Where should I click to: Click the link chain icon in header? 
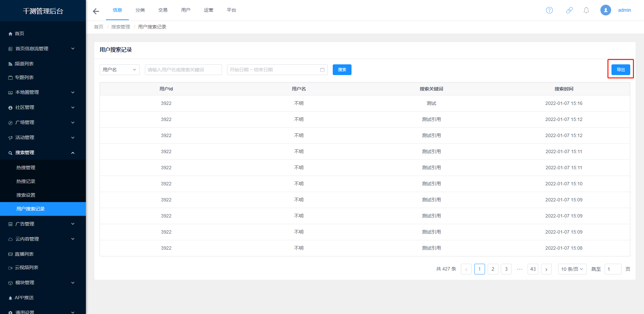pos(570,10)
